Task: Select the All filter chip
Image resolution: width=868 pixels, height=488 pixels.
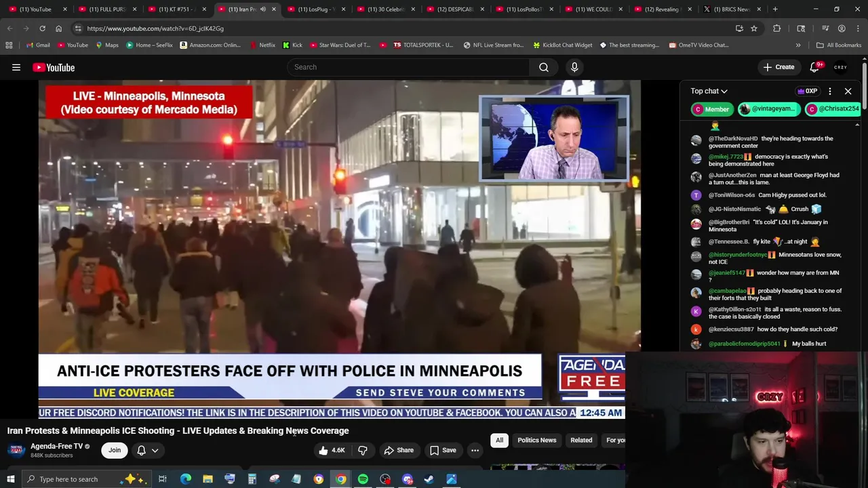Action: [499, 441]
